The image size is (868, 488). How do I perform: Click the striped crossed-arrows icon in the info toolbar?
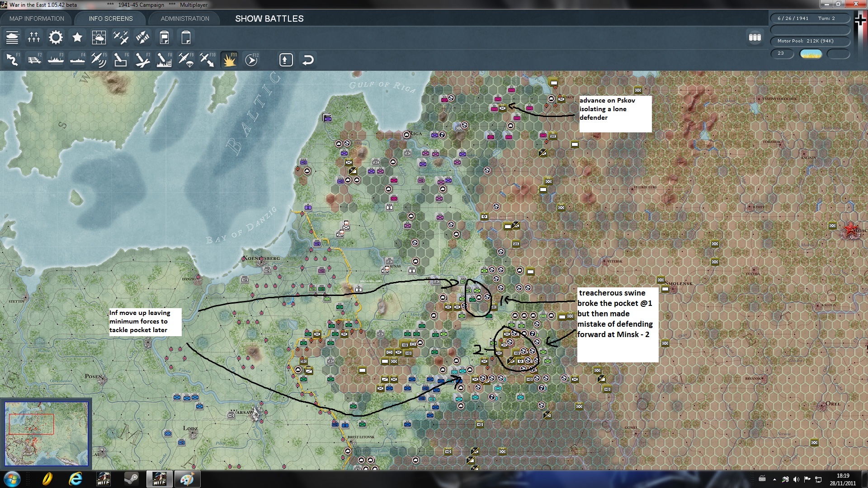[x=142, y=38]
